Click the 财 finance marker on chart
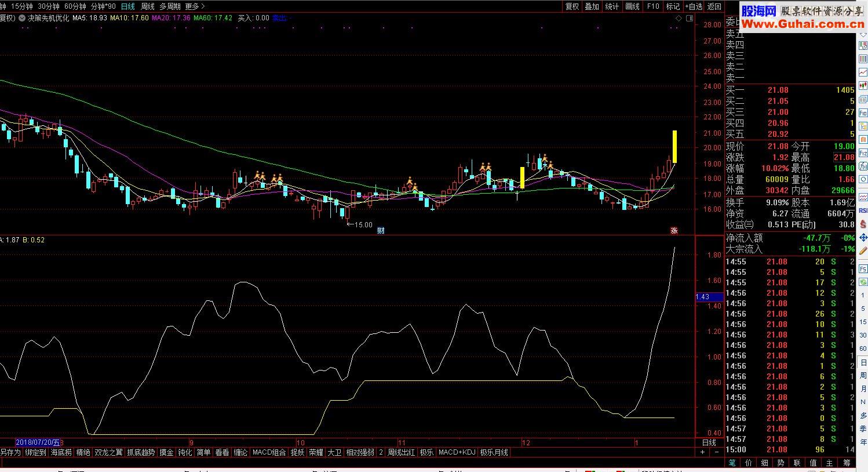 (x=381, y=230)
